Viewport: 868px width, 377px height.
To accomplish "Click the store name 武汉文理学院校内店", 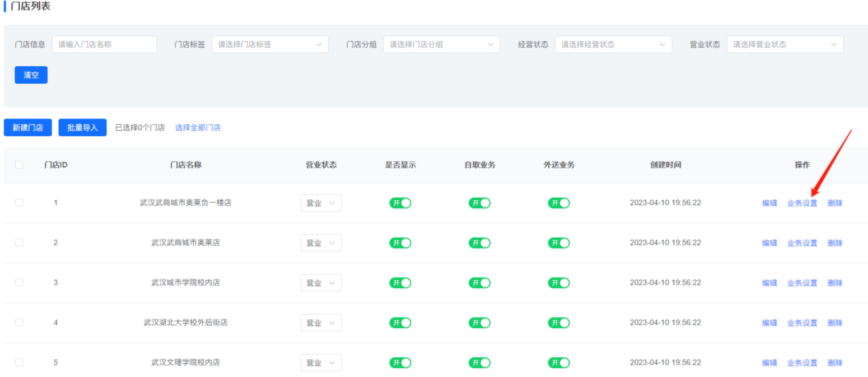I will tap(185, 362).
